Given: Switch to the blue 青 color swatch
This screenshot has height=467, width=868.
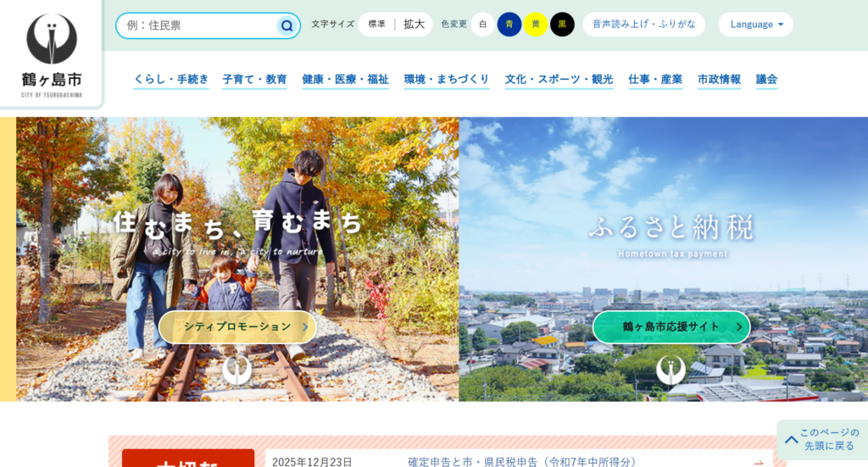Looking at the screenshot, I should tap(509, 25).
